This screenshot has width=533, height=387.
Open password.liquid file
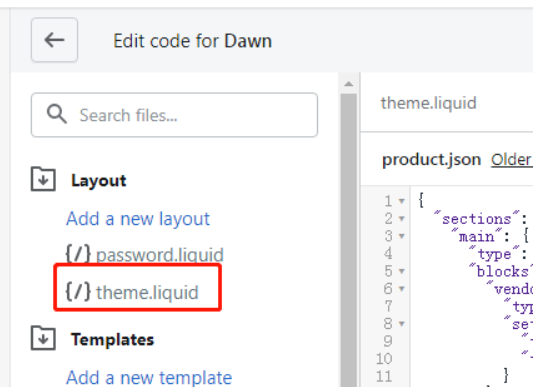click(x=160, y=255)
